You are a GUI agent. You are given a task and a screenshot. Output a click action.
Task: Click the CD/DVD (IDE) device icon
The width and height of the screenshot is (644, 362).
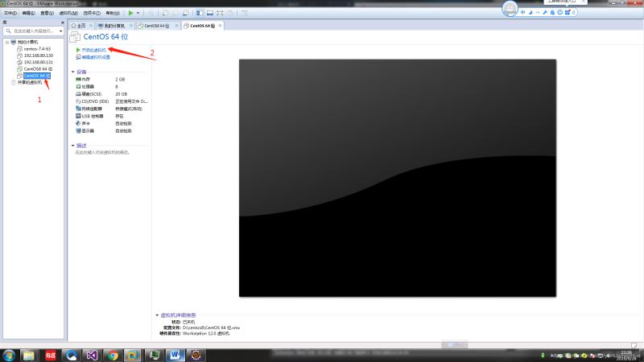pyautogui.click(x=78, y=101)
